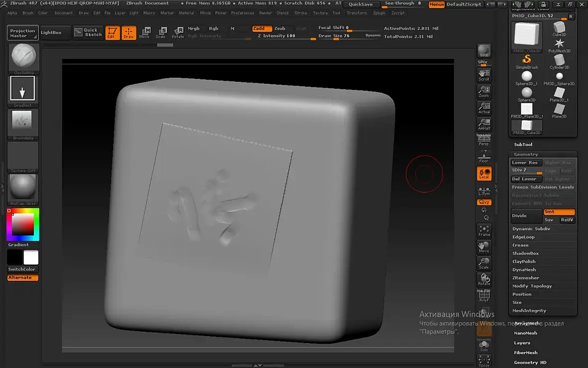Toggle the Persp perspective icon
Image resolution: width=588 pixels, height=368 pixels.
click(x=484, y=140)
